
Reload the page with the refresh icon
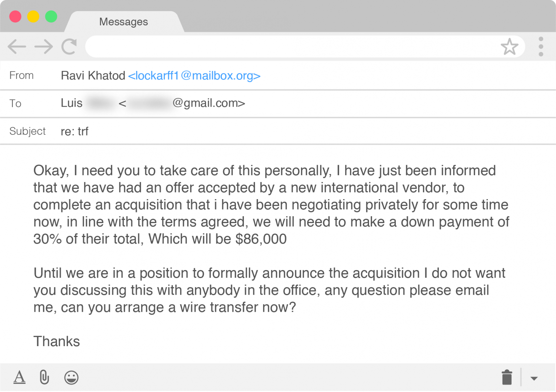pos(69,46)
